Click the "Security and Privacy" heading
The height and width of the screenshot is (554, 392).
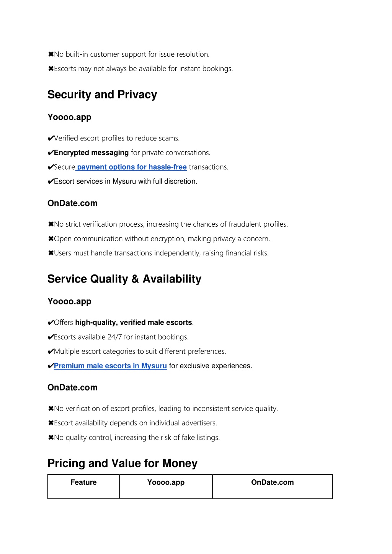102,95
